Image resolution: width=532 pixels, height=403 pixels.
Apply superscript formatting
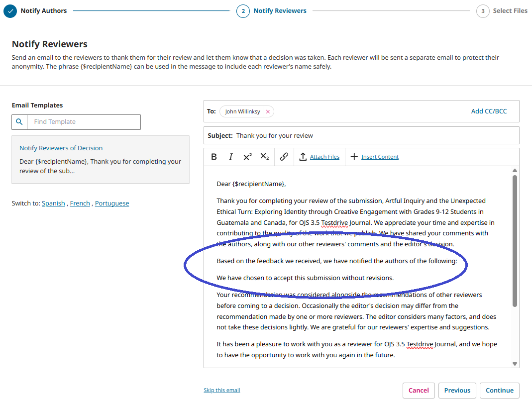[x=247, y=157]
